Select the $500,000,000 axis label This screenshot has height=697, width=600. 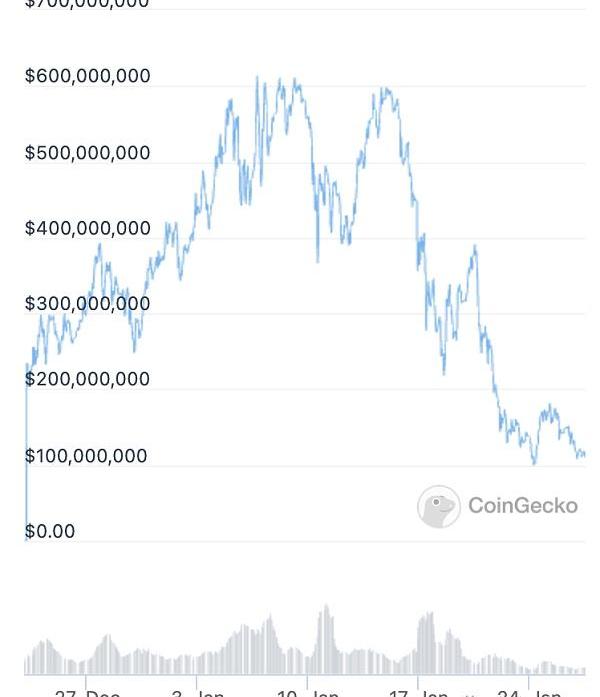[88, 153]
